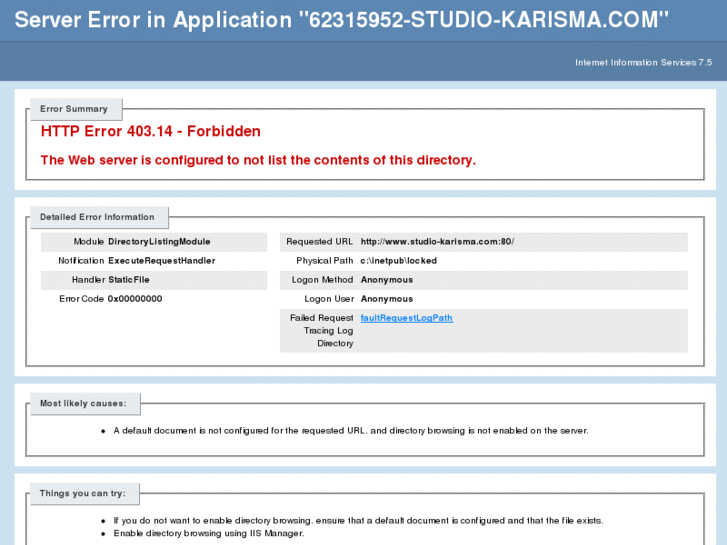
Task: Select the Things you can try label
Action: tap(83, 494)
